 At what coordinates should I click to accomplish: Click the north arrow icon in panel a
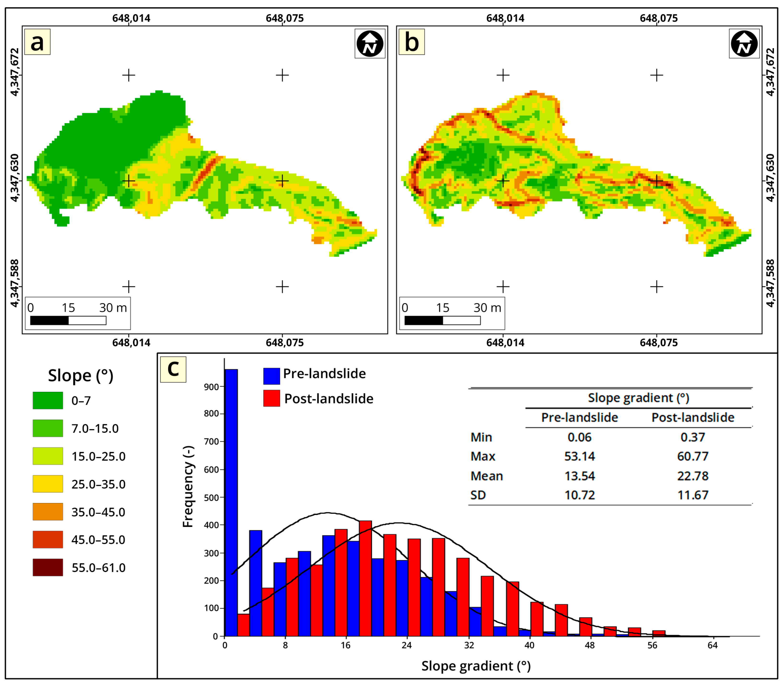click(x=370, y=43)
